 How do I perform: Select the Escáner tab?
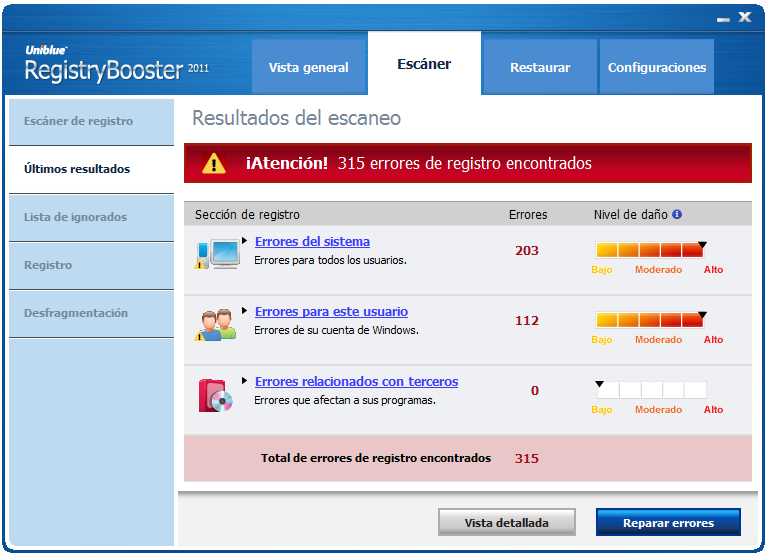424,64
